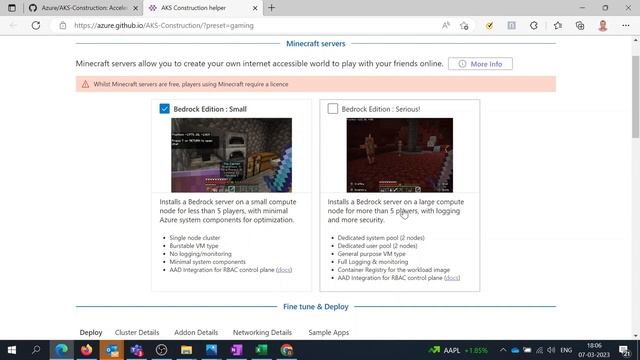The height and width of the screenshot is (360, 640).
Task: Open a new browser tab
Action: click(x=271, y=8)
